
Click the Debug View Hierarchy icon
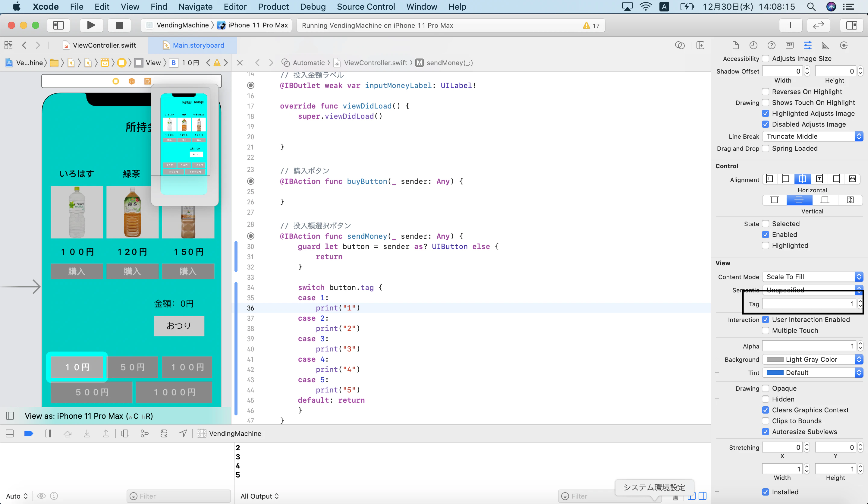tap(125, 433)
